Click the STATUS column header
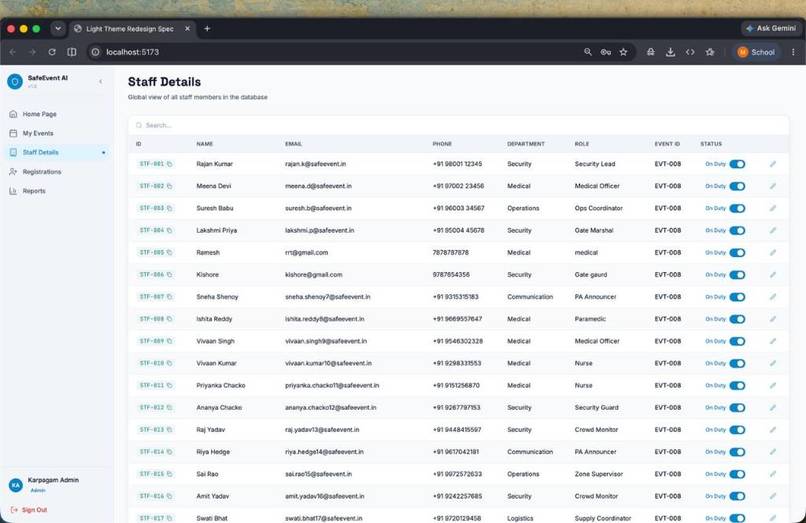806x523 pixels. [711, 144]
